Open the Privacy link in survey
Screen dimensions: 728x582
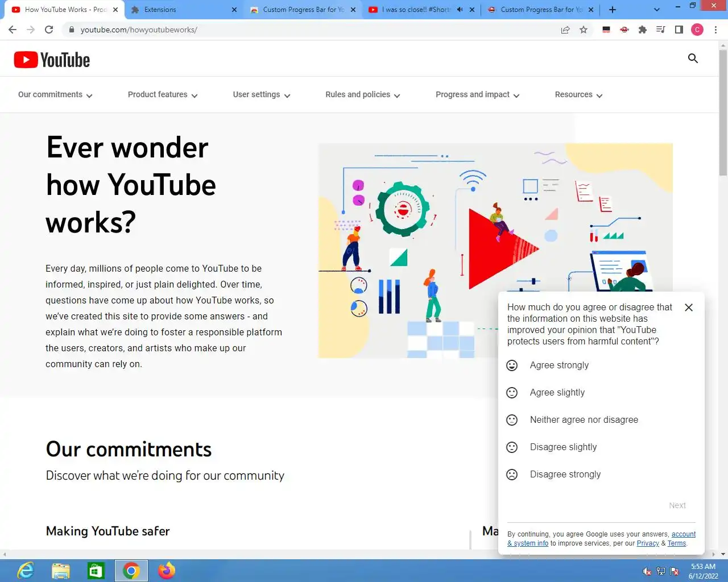648,543
